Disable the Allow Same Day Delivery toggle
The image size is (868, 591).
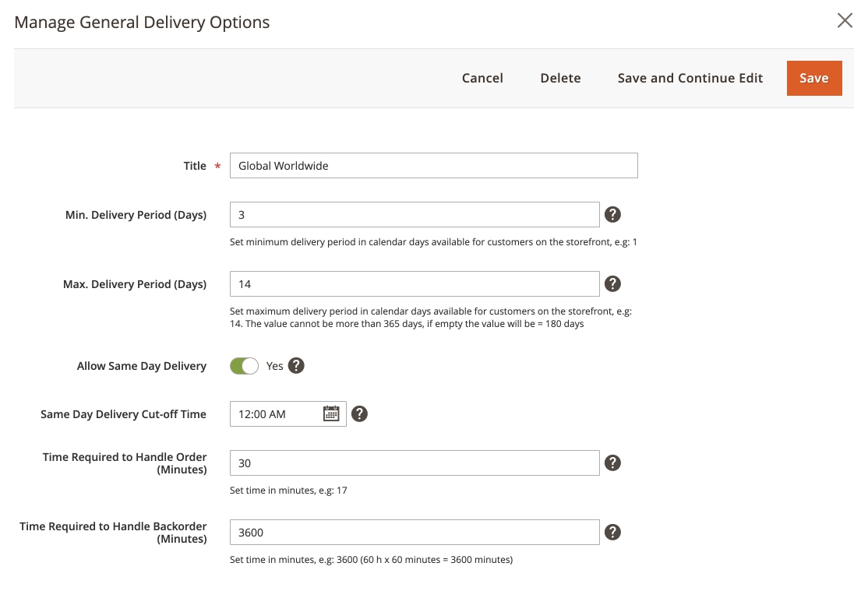click(244, 366)
